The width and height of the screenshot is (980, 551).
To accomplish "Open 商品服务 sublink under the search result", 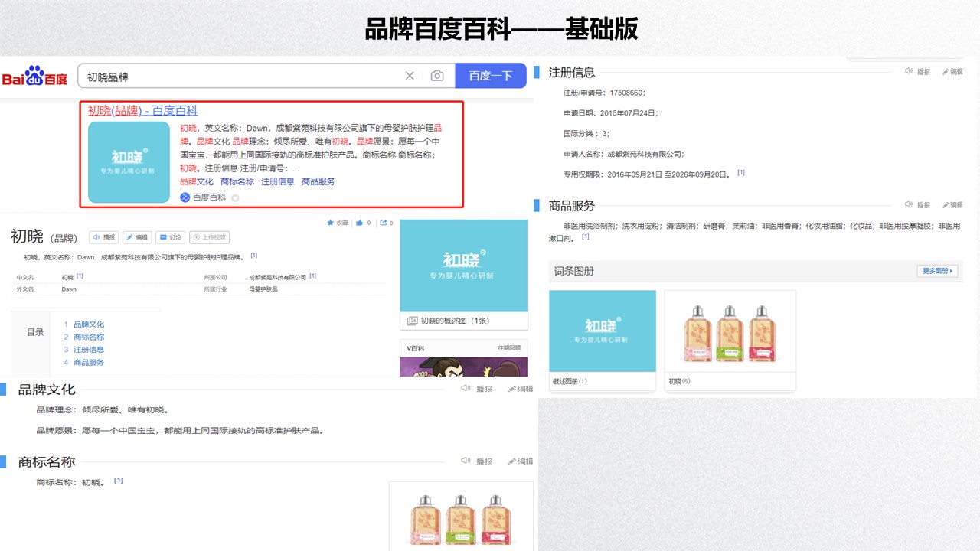I will 318,181.
